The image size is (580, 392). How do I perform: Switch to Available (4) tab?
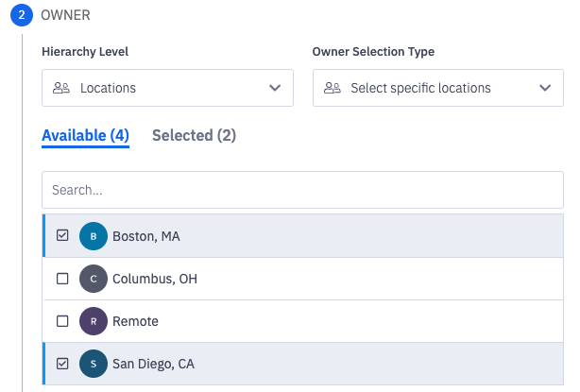(85, 136)
